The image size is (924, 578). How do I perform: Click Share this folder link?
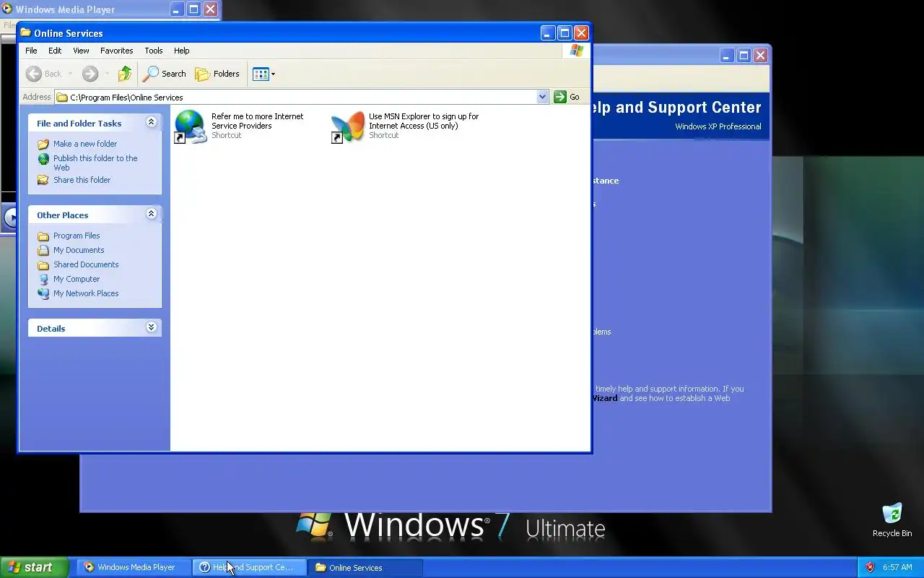pyautogui.click(x=82, y=180)
